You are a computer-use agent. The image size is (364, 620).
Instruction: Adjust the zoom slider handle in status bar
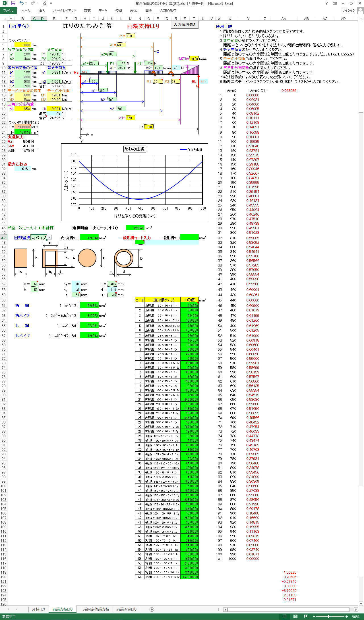[x=329, y=617]
